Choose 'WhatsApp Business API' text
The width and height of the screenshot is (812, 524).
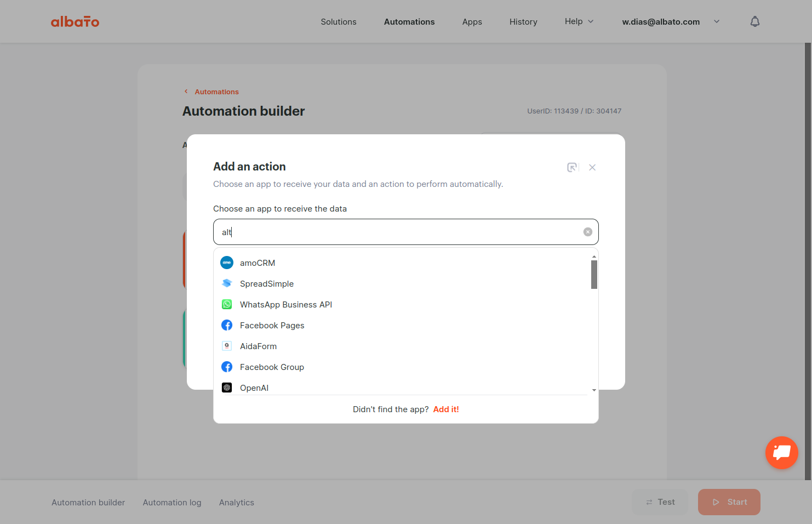pos(286,305)
